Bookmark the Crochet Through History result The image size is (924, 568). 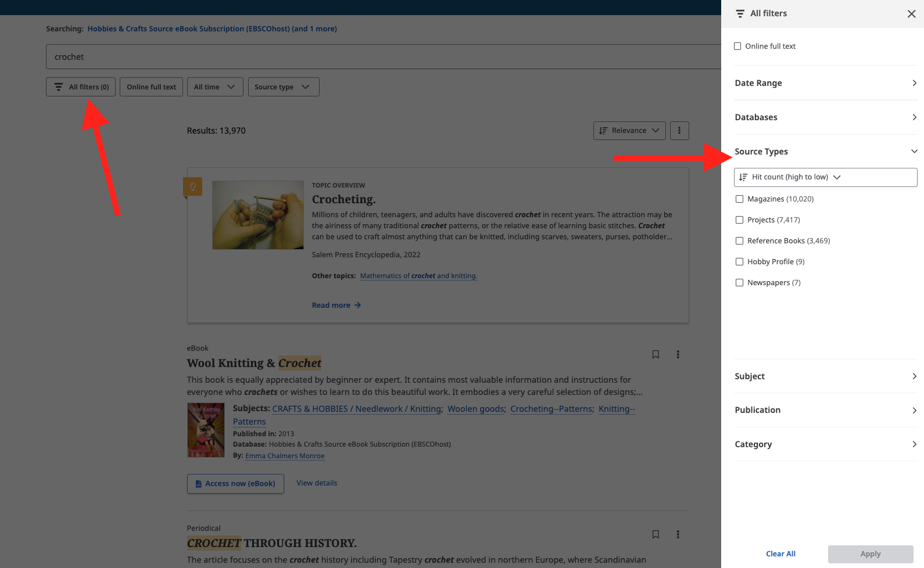656,534
